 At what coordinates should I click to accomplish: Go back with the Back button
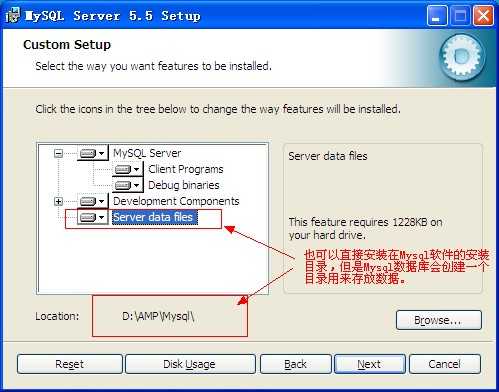pos(296,364)
